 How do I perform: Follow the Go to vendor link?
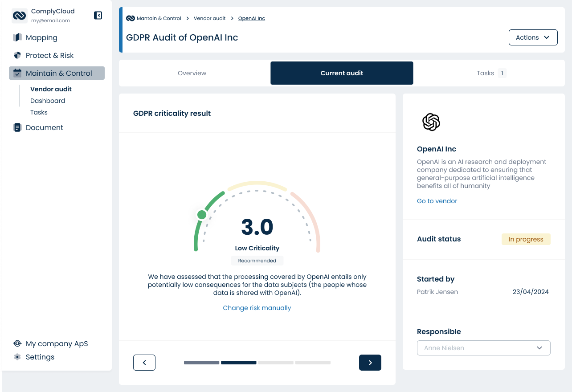coord(437,201)
